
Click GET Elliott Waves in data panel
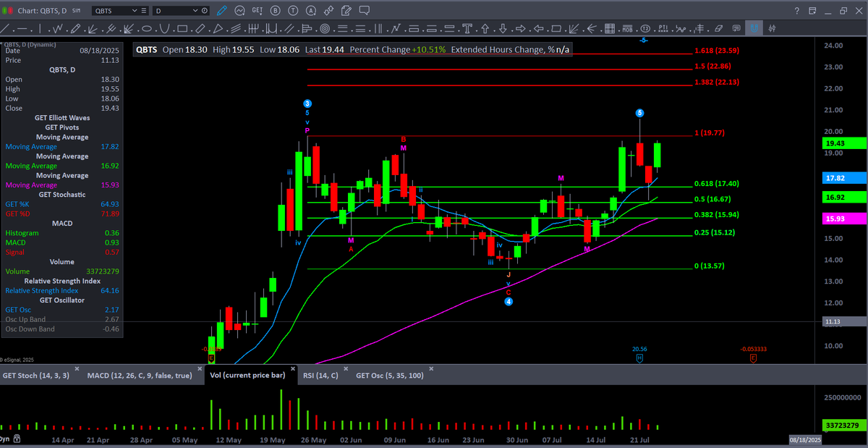[62, 117]
